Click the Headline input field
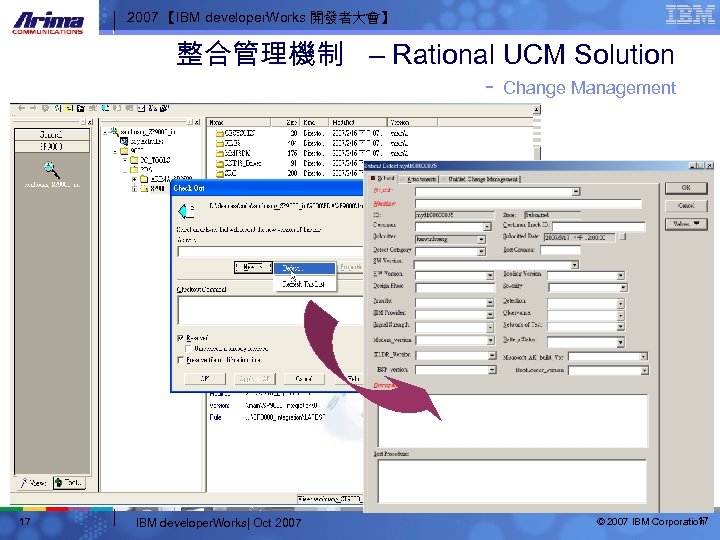 (528, 203)
